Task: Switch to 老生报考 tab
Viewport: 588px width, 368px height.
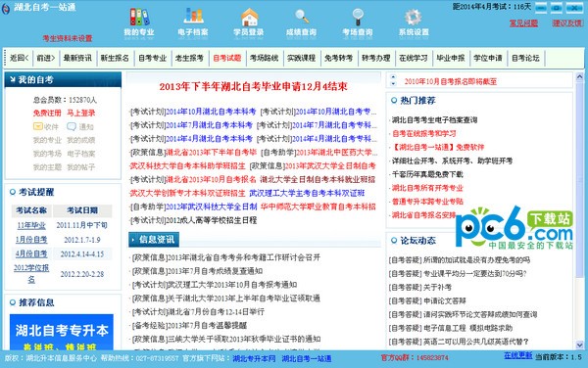Action: click(x=189, y=58)
